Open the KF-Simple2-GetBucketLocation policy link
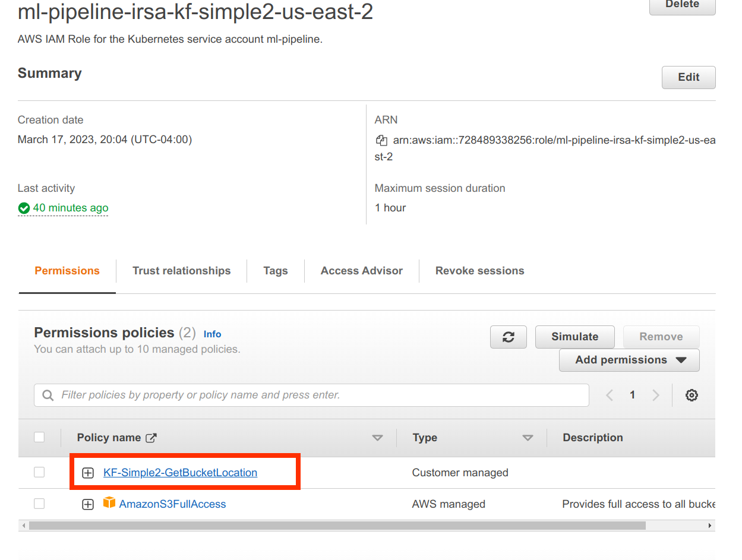 [179, 472]
